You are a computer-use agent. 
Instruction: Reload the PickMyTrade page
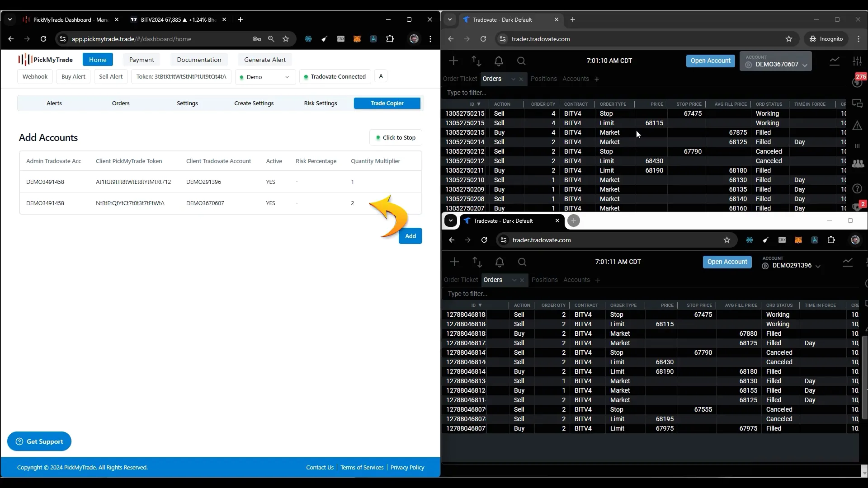point(43,39)
